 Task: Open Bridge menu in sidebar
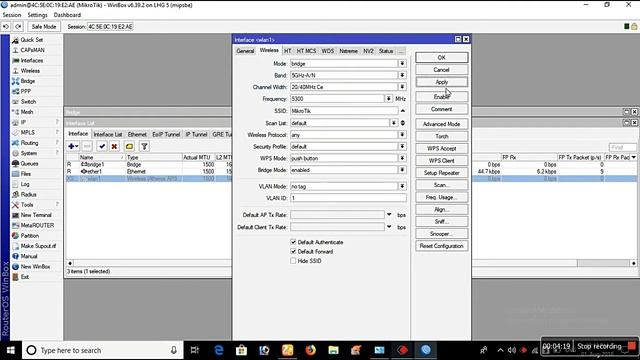[28, 81]
